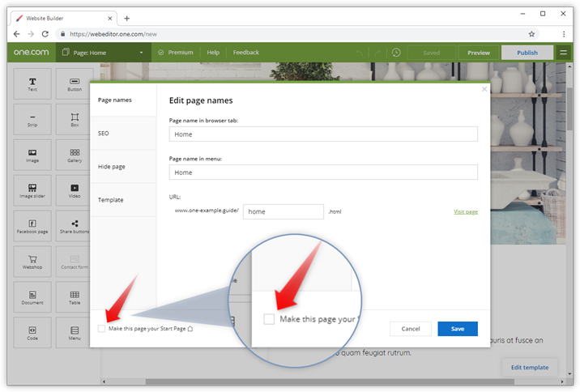Open the browser three-dot menu

[x=564, y=34]
